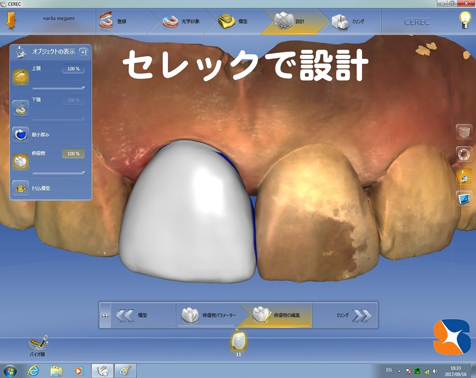Click the light bulb help icon
Screen dimensions: 476x378
point(465,20)
